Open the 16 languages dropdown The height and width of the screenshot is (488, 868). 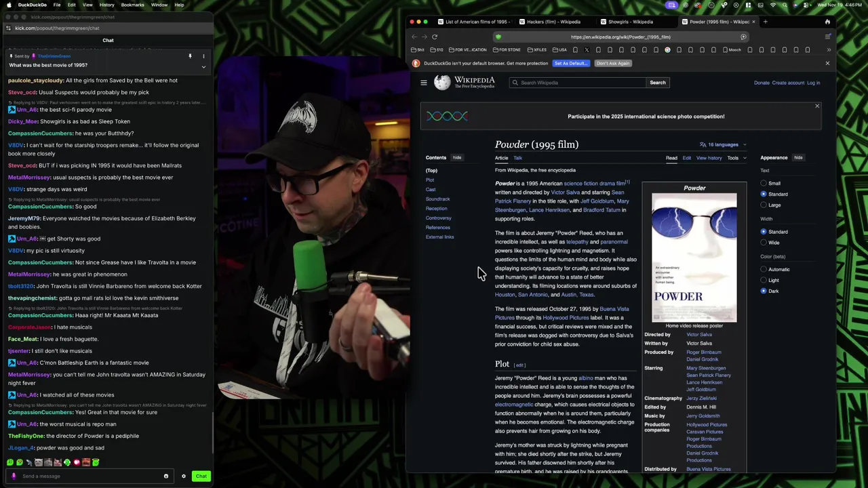(723, 144)
